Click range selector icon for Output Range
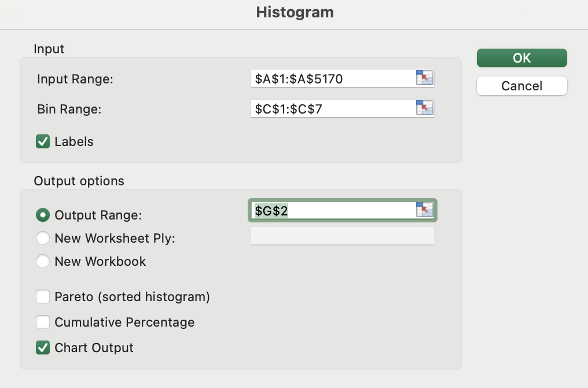The image size is (588, 388). pos(425,210)
